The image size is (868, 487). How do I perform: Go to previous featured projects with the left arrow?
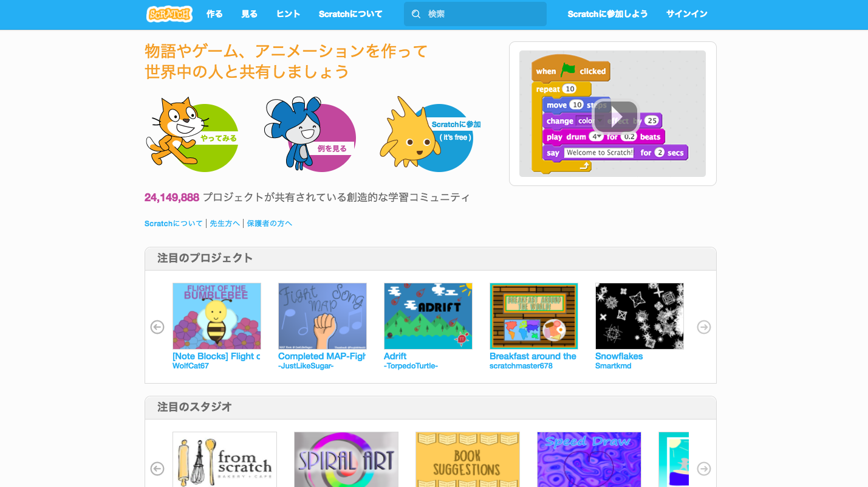[x=157, y=327]
